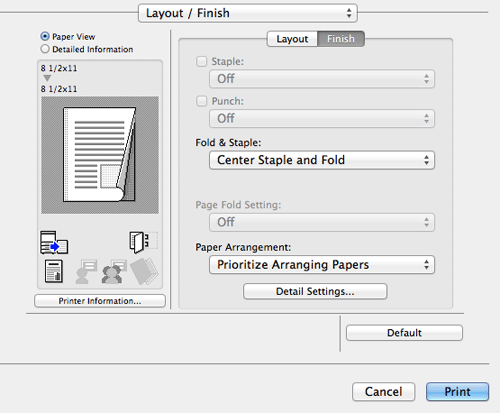Screen dimensions: 500x413
Task: Open Detail Settings dialog
Action: (x=315, y=291)
